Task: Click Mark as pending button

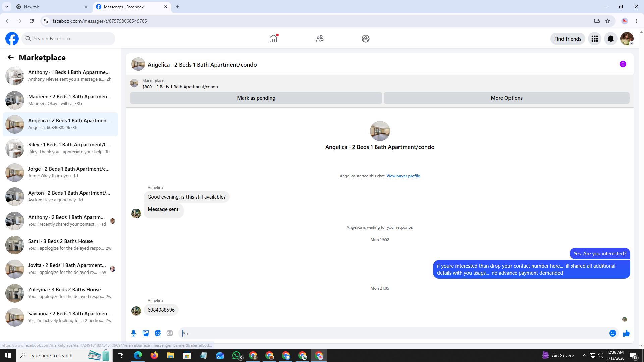Action: (x=256, y=98)
